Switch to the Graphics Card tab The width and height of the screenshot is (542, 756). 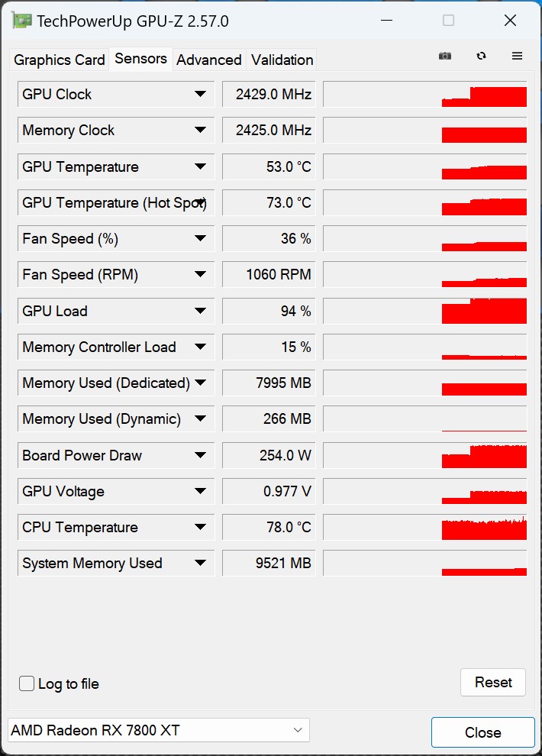[x=59, y=60]
